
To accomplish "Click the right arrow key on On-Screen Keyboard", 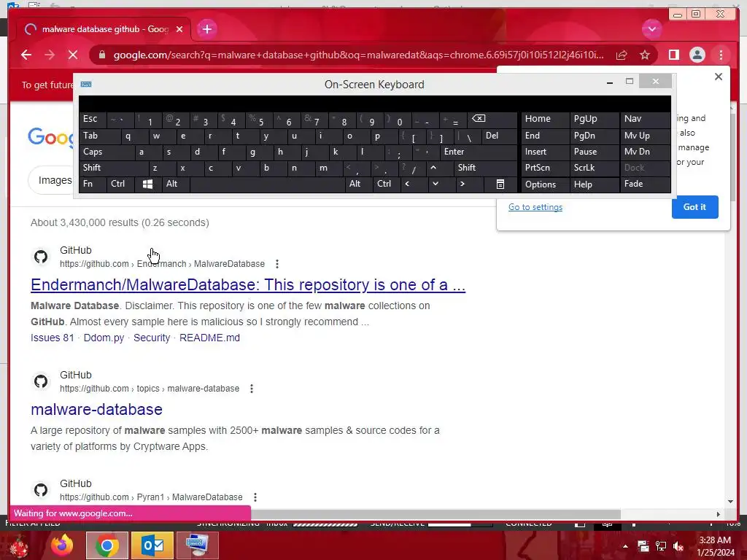I will coord(462,184).
